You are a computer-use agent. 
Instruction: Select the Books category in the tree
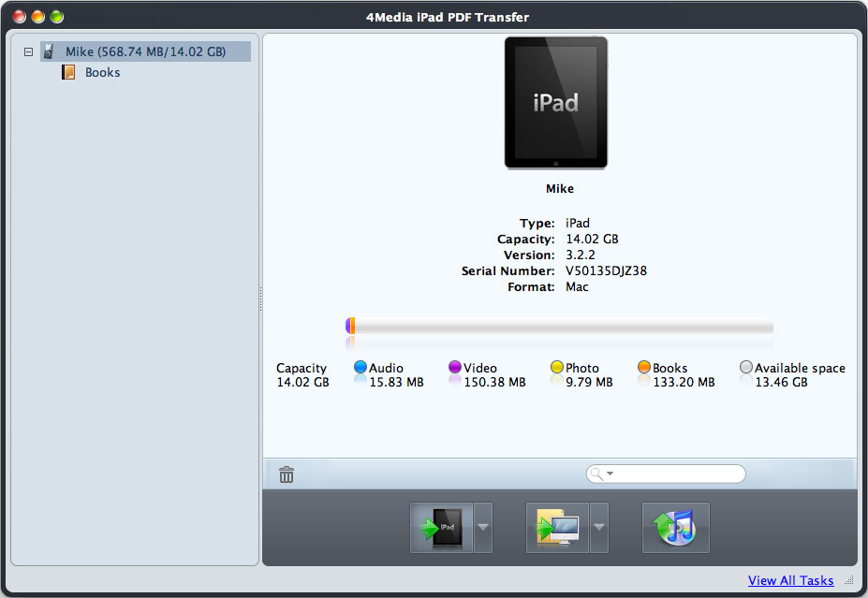(102, 72)
